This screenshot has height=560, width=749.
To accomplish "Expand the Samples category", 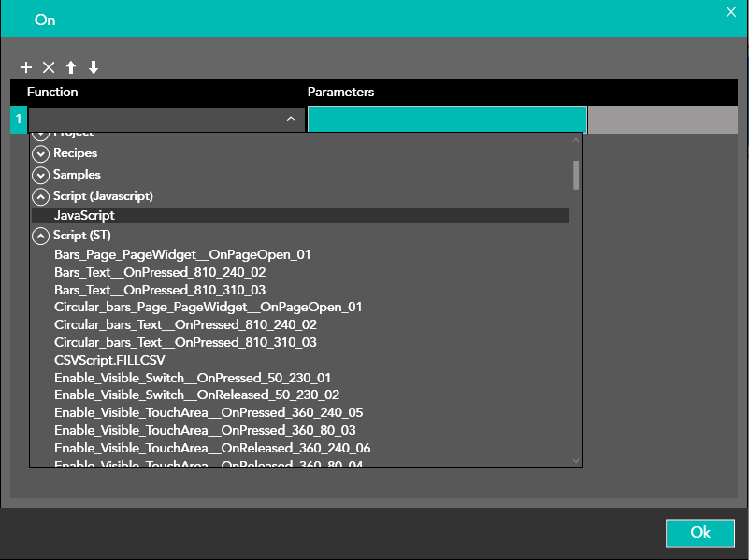I will coord(40,175).
